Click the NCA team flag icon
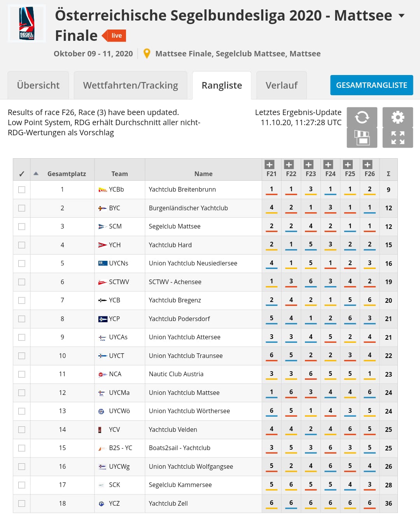420x515 pixels. [103, 374]
